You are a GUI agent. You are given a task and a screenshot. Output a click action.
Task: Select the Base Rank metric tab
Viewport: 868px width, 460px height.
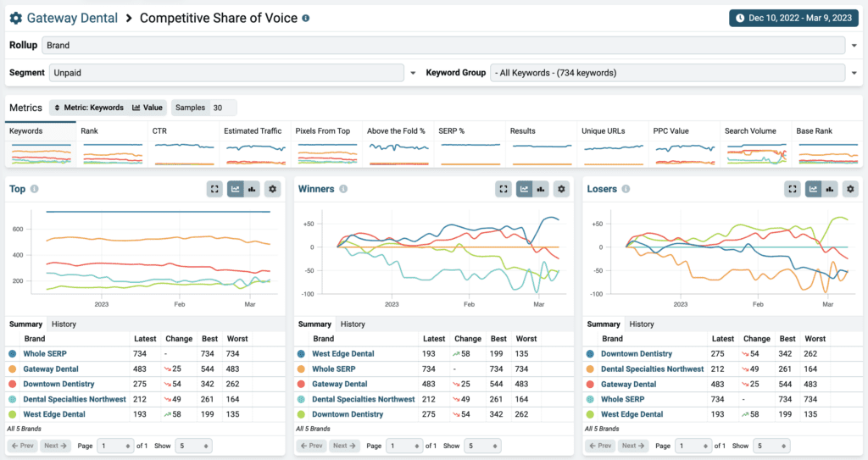click(x=827, y=144)
